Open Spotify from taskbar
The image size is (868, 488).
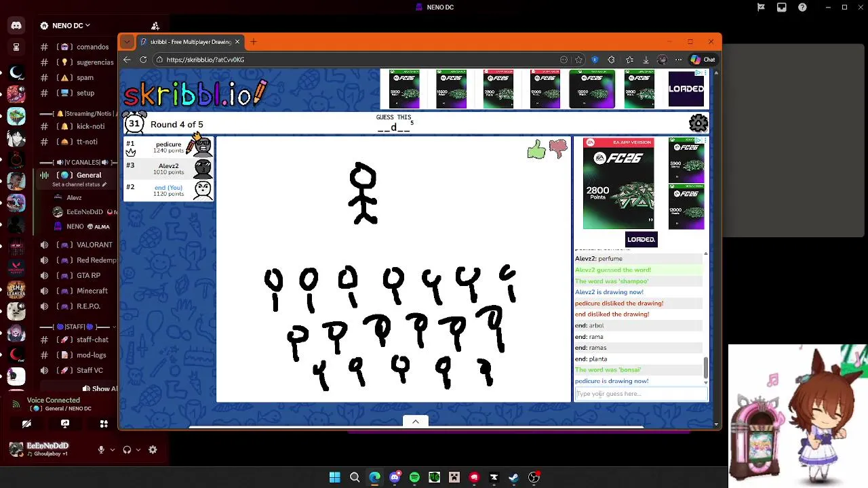coord(414,477)
